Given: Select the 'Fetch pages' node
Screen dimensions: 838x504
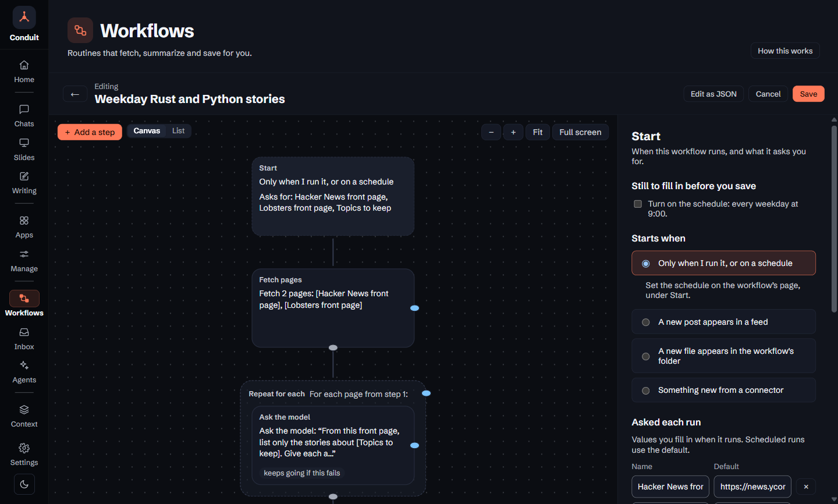Looking at the screenshot, I should coord(333,308).
